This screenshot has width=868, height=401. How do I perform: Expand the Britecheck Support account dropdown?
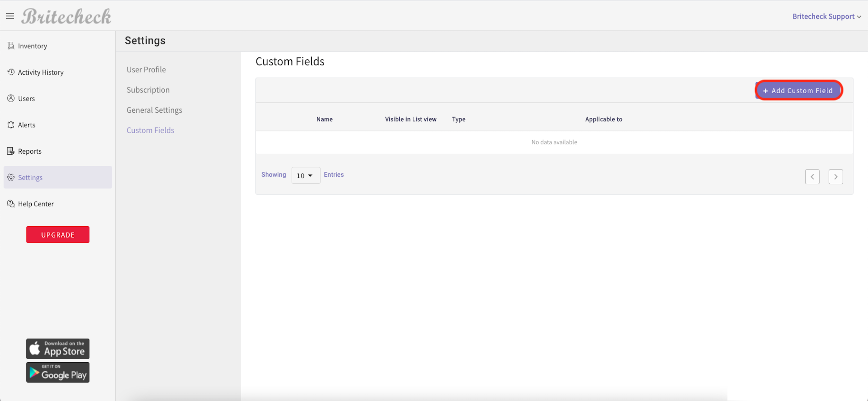coord(827,16)
